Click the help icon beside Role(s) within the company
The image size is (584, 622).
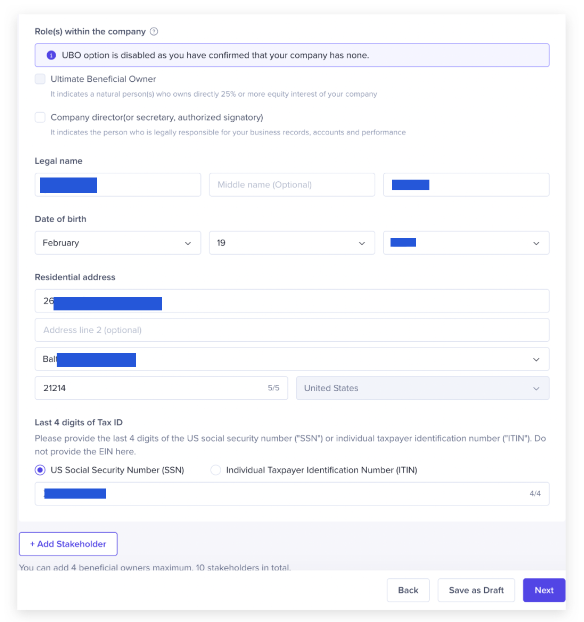154,31
